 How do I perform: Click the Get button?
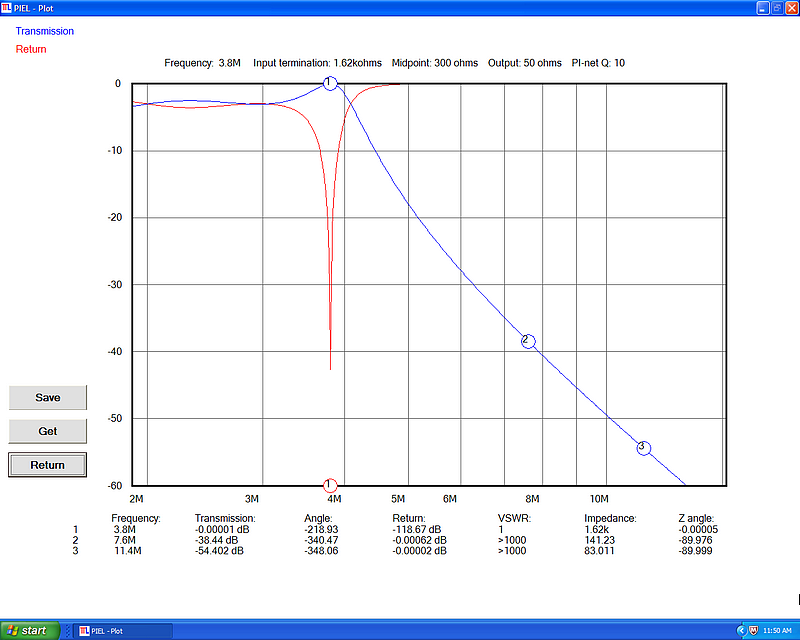tap(47, 431)
